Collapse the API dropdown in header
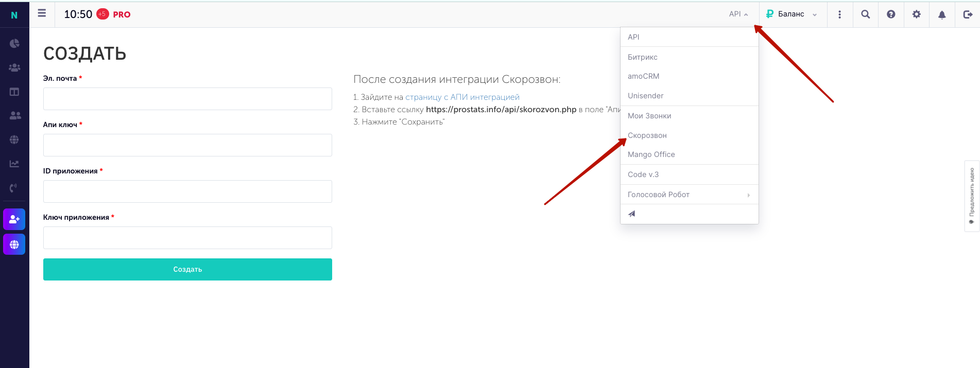 click(x=738, y=14)
